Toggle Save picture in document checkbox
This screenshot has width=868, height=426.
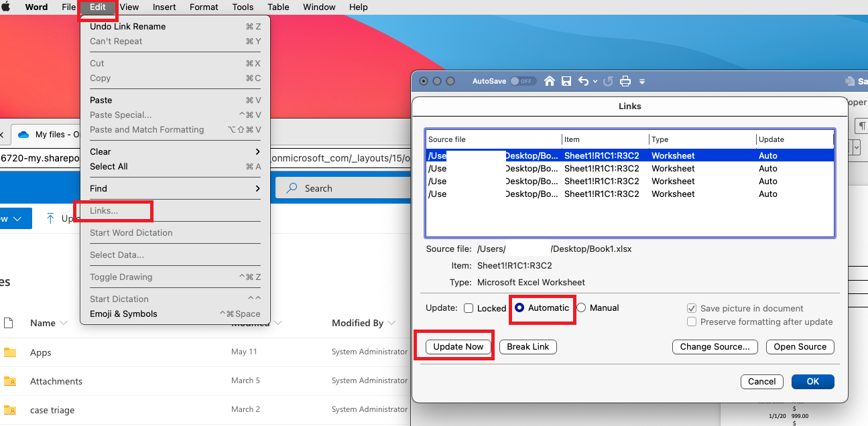[692, 308]
